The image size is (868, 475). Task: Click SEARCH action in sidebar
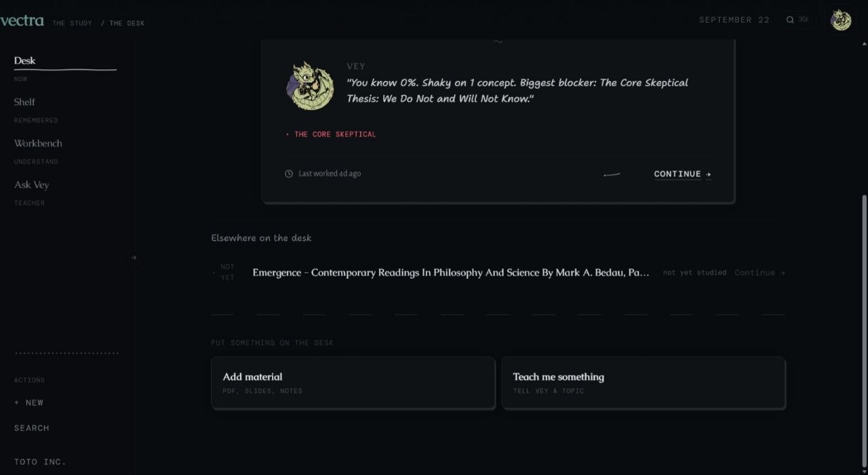click(x=32, y=428)
